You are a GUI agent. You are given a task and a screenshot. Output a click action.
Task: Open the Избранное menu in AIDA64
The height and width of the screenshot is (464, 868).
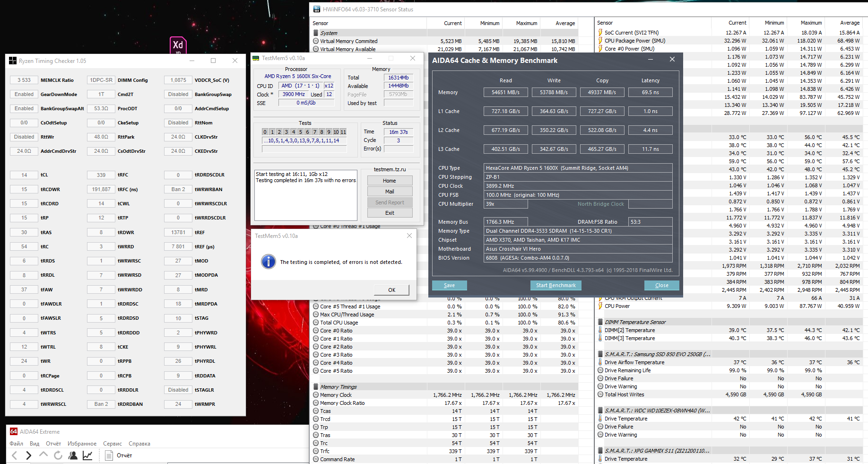click(x=82, y=444)
